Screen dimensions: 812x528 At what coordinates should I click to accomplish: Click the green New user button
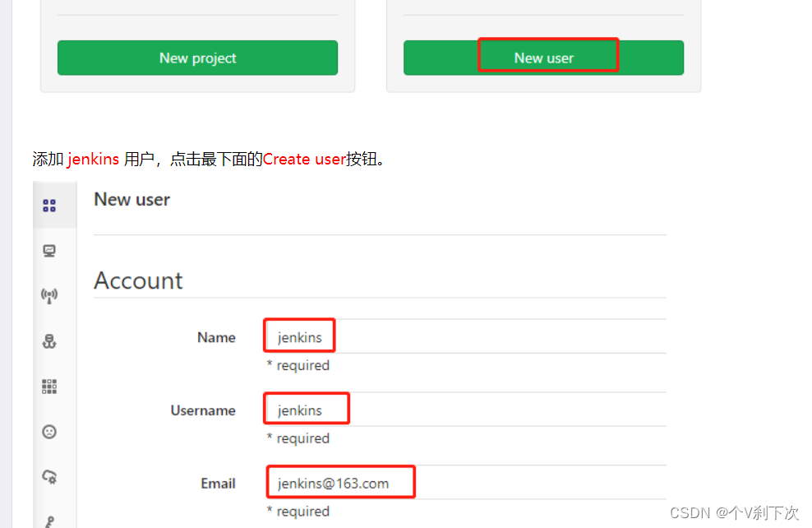[543, 58]
